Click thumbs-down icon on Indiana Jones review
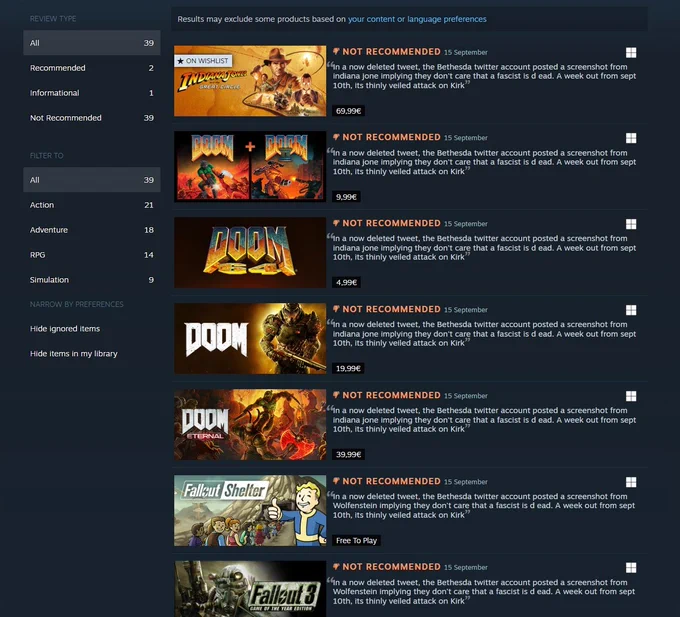The height and width of the screenshot is (617, 680). tap(336, 52)
